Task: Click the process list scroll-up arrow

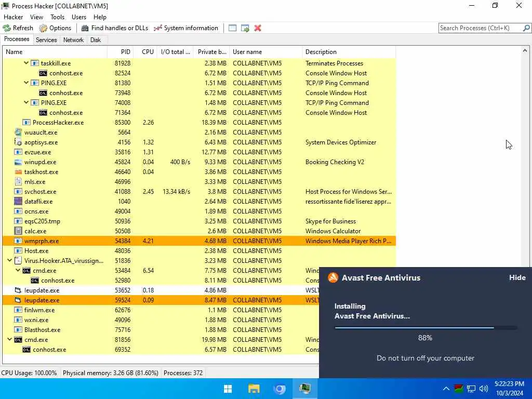Action: tap(525, 50)
